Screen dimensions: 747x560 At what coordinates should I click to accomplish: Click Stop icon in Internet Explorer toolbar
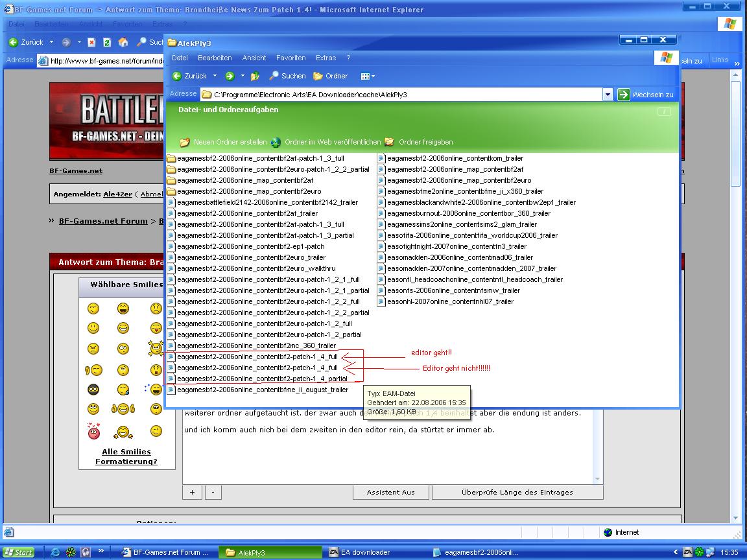point(91,42)
